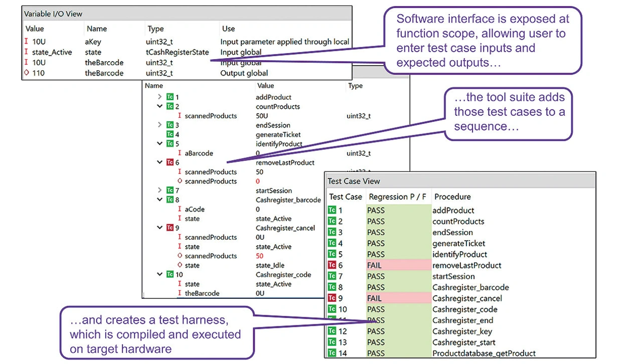The height and width of the screenshot is (364, 642).
Task: Expand tree node 1 addProduct
Action: [160, 97]
